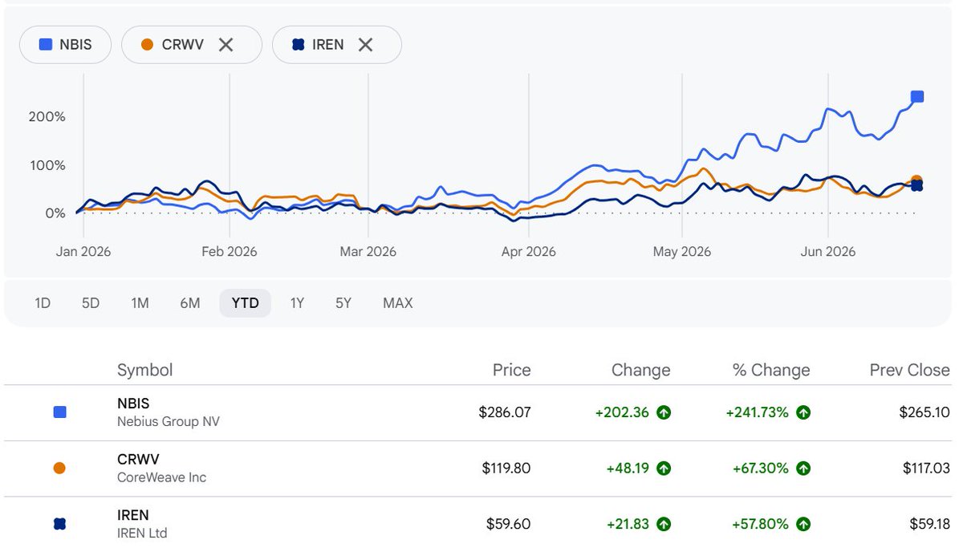Click the up arrow beside +67.30%

803,468
